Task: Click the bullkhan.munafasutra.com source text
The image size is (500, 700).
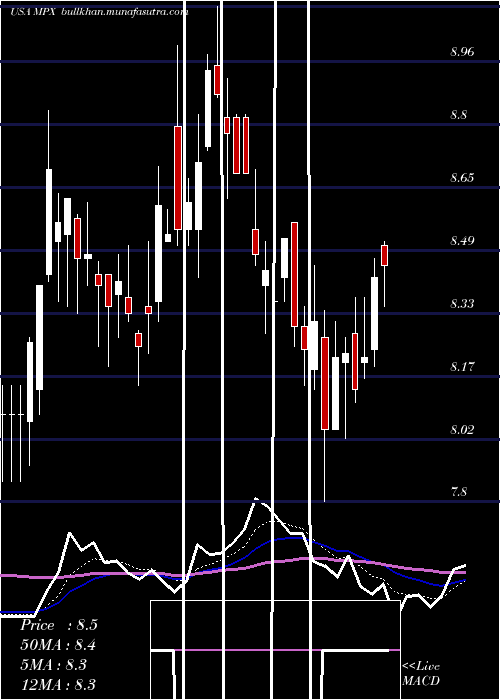Action: (124, 12)
